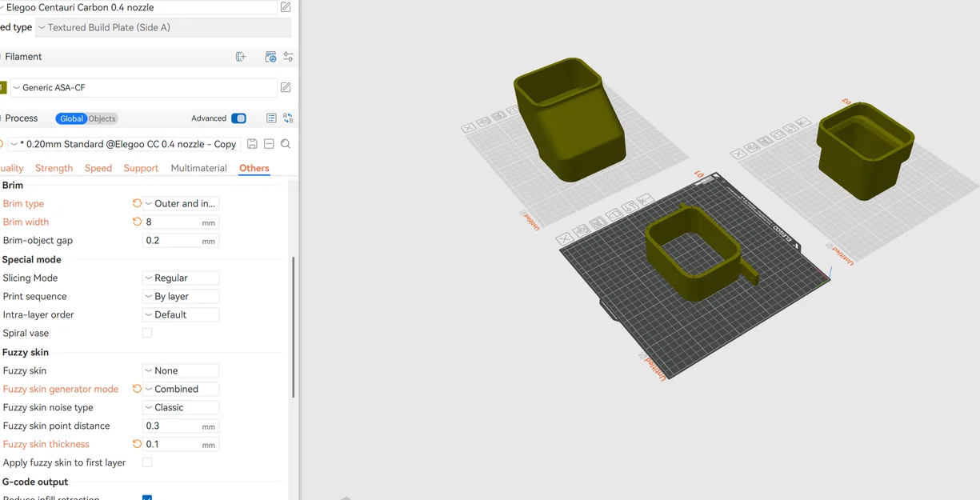Click auto-orient icon on tilted-box plate
980x500 pixels.
tap(484, 122)
